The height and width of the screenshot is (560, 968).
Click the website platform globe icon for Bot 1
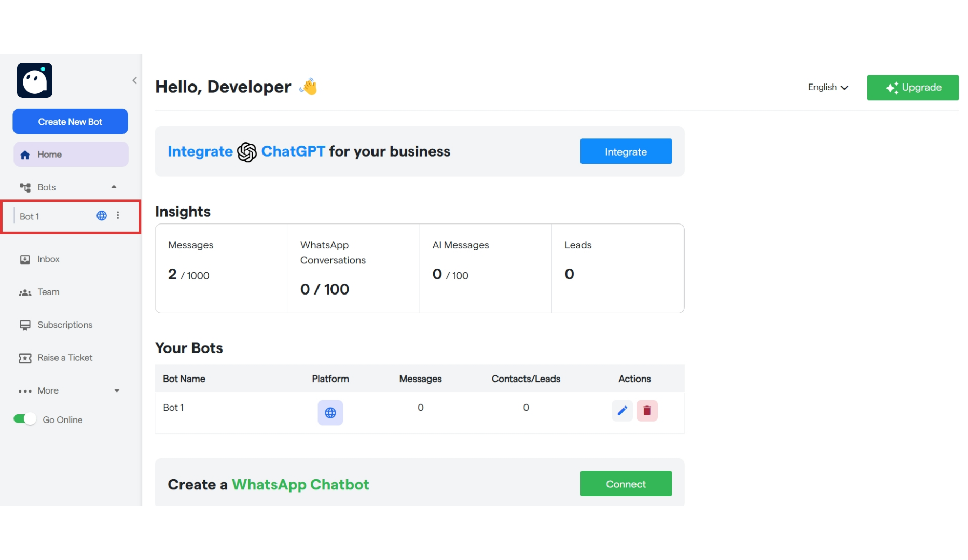click(x=330, y=413)
